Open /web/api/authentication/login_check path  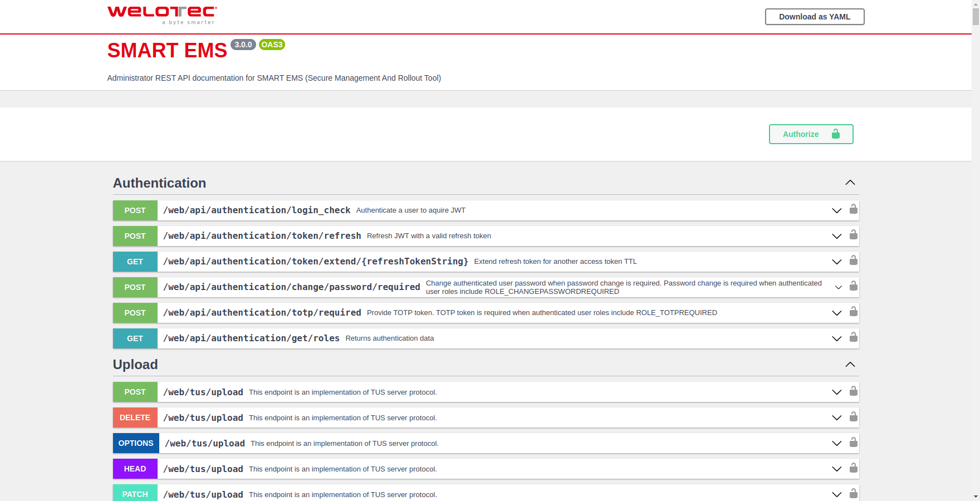tap(257, 210)
